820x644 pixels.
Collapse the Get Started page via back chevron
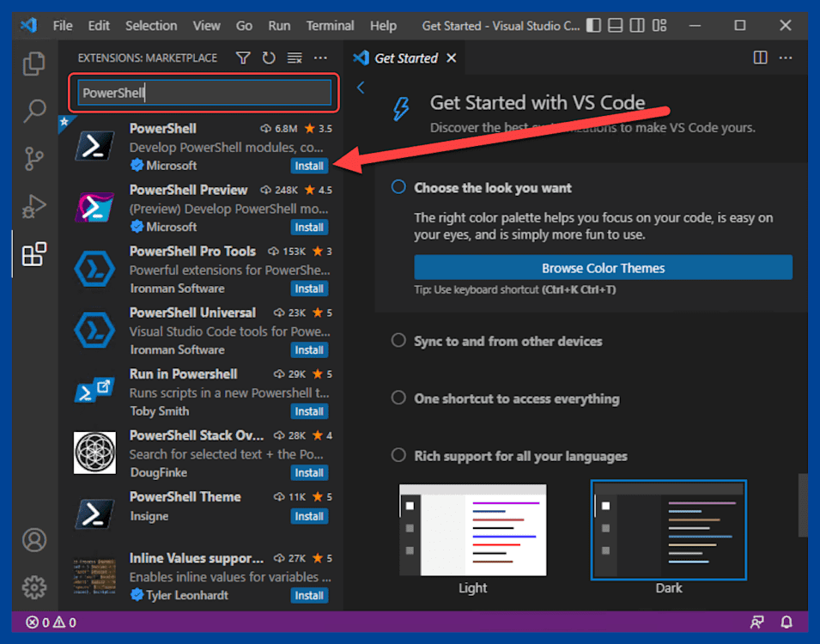360,87
